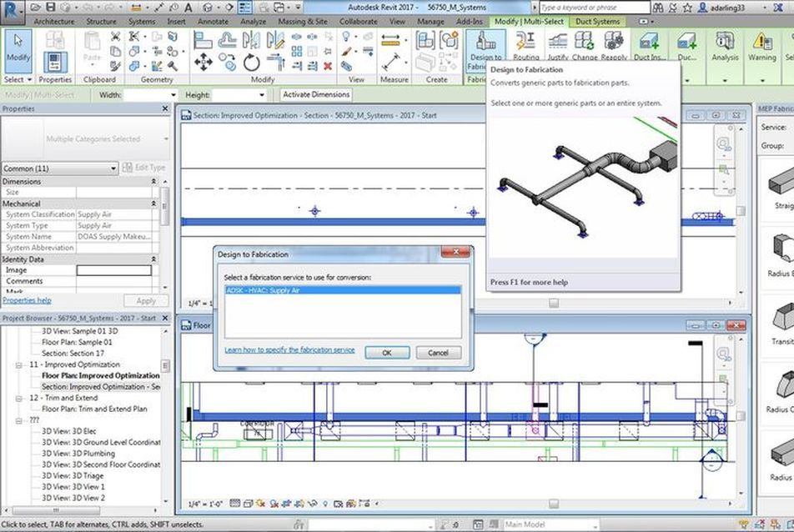Open the Architecture ribbon tab
The height and width of the screenshot is (532, 794).
coord(54,22)
